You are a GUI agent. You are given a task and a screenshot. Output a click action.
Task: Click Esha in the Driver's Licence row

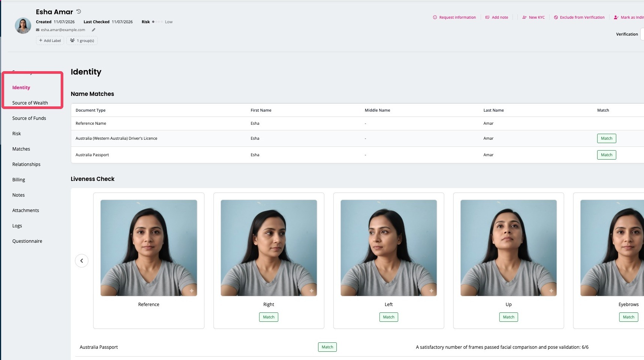[255, 138]
